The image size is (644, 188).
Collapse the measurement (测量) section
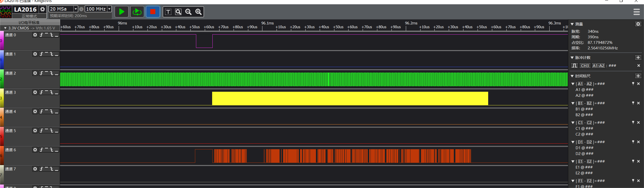[572, 24]
